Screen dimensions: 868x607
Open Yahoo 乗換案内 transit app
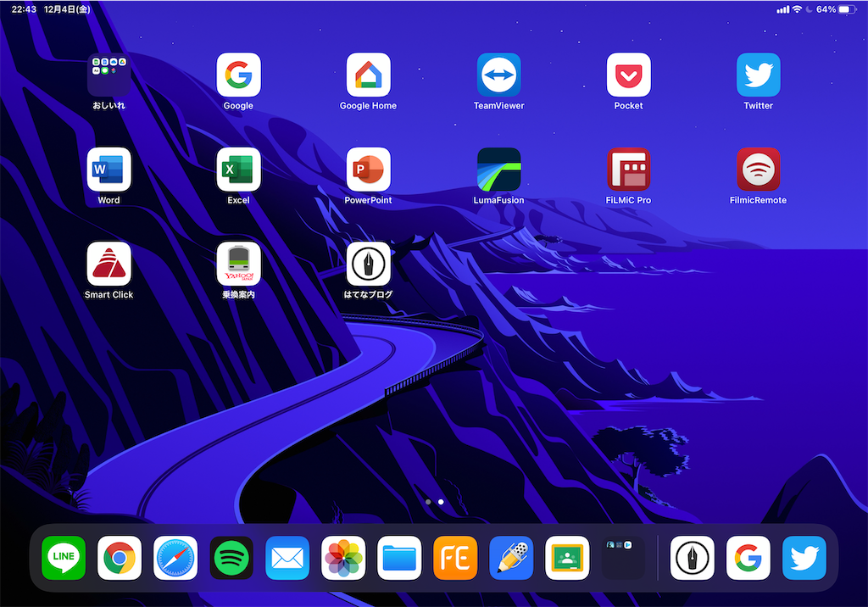pyautogui.click(x=238, y=264)
